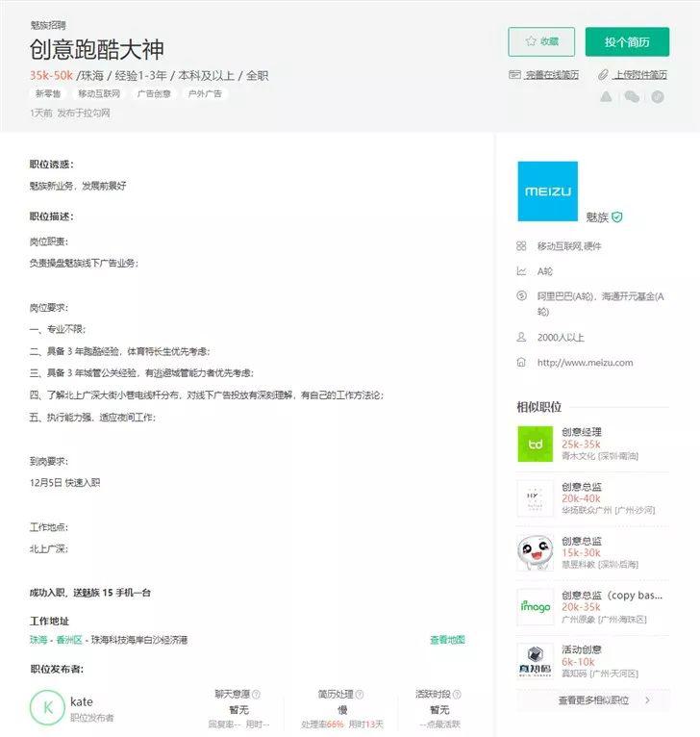Click the publisher name kate
The height and width of the screenshot is (737, 700).
tap(82, 701)
